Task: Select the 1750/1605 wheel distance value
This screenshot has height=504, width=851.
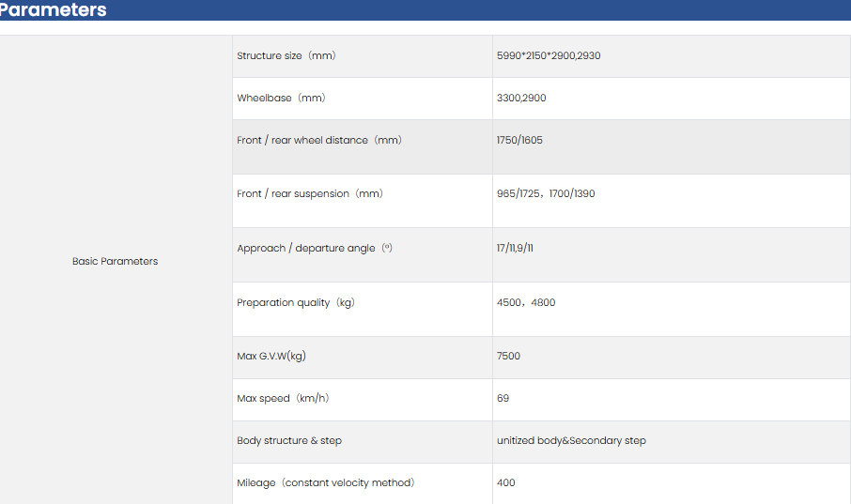Action: click(519, 140)
